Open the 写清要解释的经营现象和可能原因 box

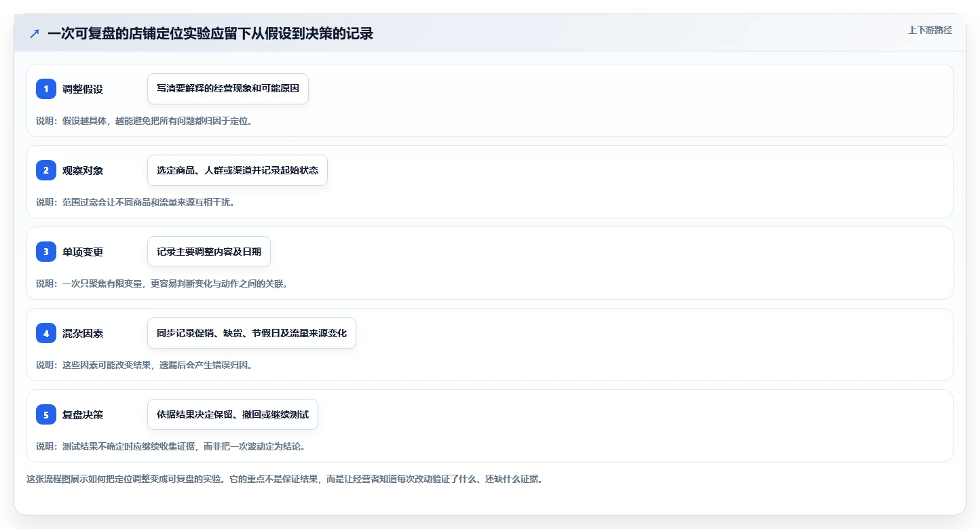[228, 89]
